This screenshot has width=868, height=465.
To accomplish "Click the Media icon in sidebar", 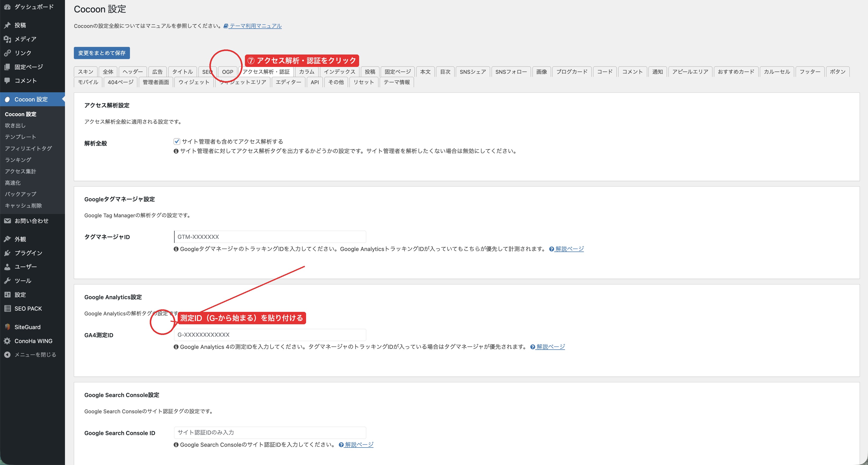I will [7, 39].
